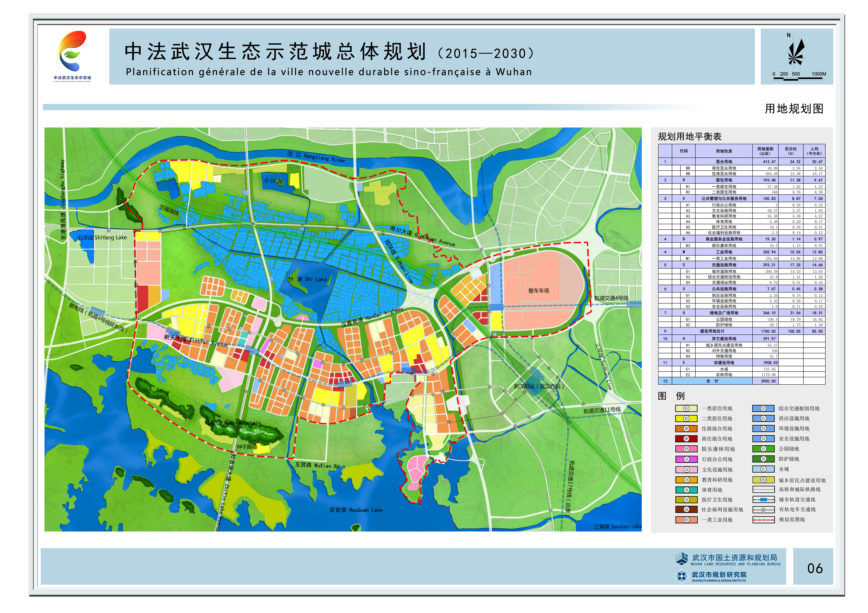Select the RB 住商混合用地 orange legend swatch
Screen dimensions: 868x613
tap(686, 429)
